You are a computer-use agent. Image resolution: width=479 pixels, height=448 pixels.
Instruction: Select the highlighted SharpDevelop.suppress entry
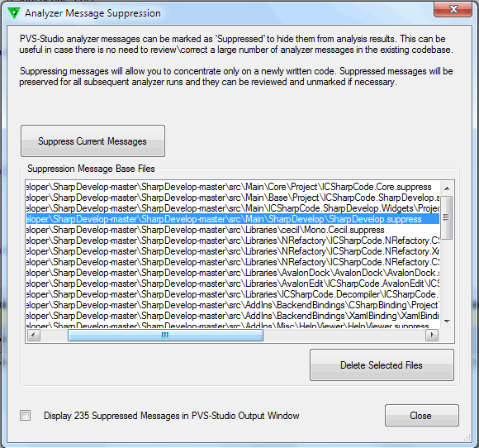[x=233, y=219]
